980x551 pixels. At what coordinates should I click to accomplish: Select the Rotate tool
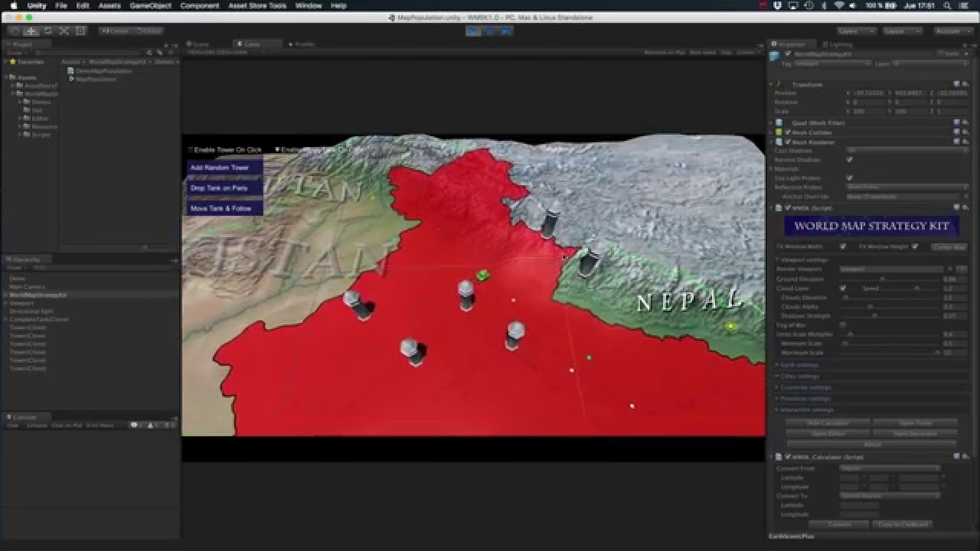pos(47,31)
